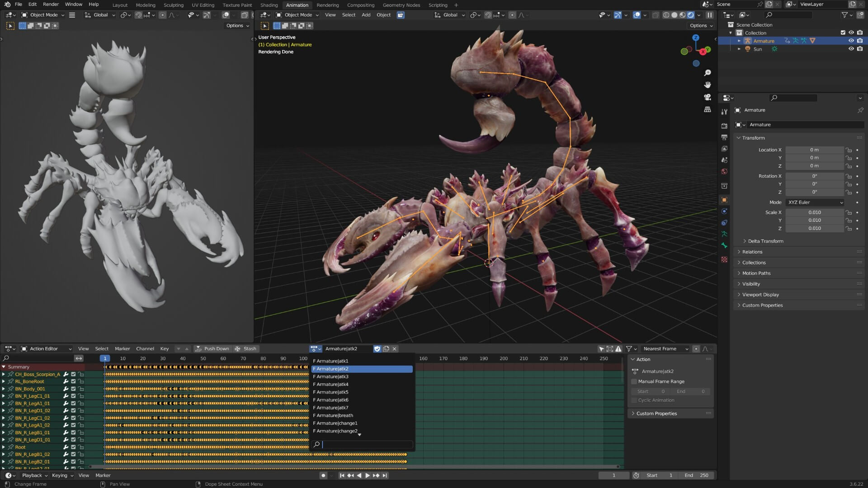Screen dimensions: 868x488
Task: Open the Physics properties tab
Action: point(724,211)
